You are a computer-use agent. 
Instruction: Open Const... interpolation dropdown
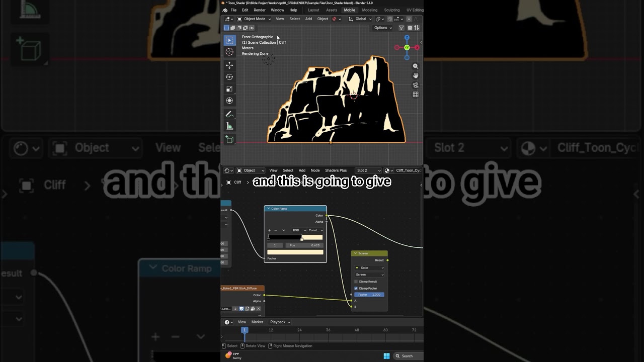pyautogui.click(x=316, y=230)
